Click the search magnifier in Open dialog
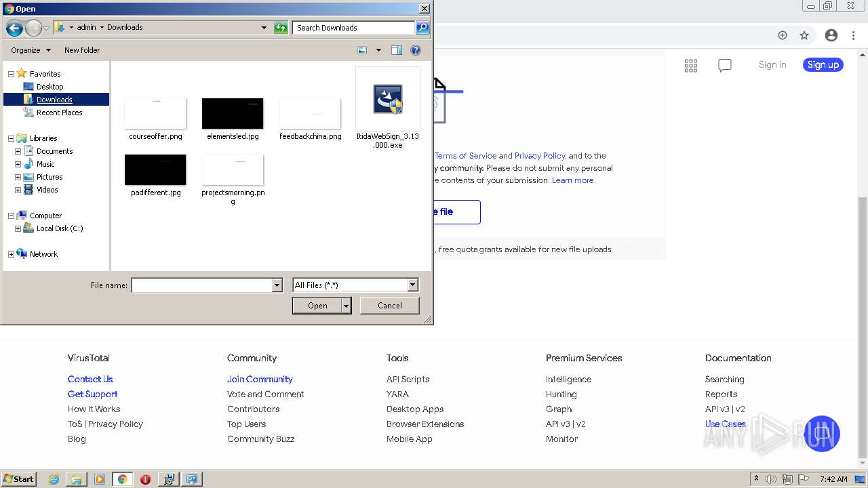Image resolution: width=868 pixels, height=488 pixels. [422, 28]
